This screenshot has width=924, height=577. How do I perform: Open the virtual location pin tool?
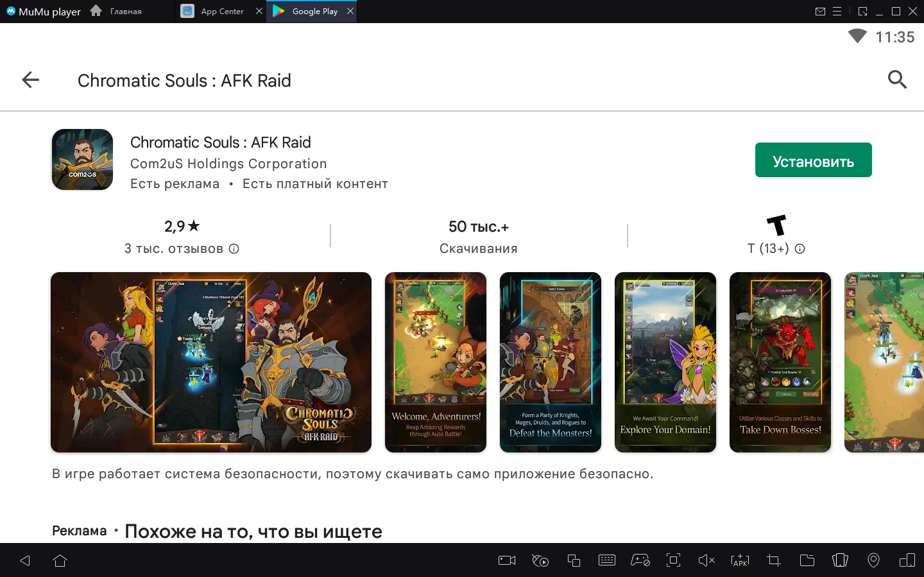tap(873, 560)
